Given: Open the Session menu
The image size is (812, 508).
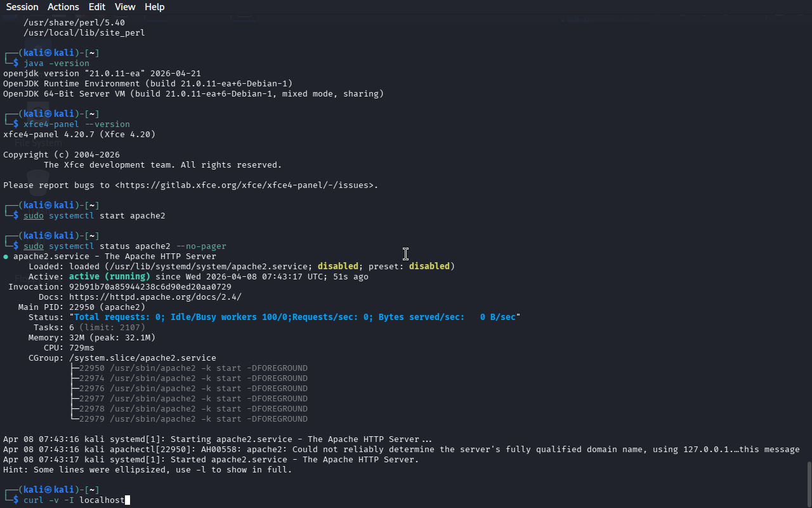Looking at the screenshot, I should (x=22, y=7).
